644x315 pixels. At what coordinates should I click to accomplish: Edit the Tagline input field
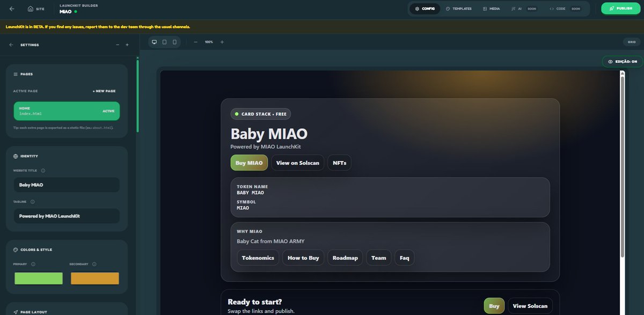point(67,216)
